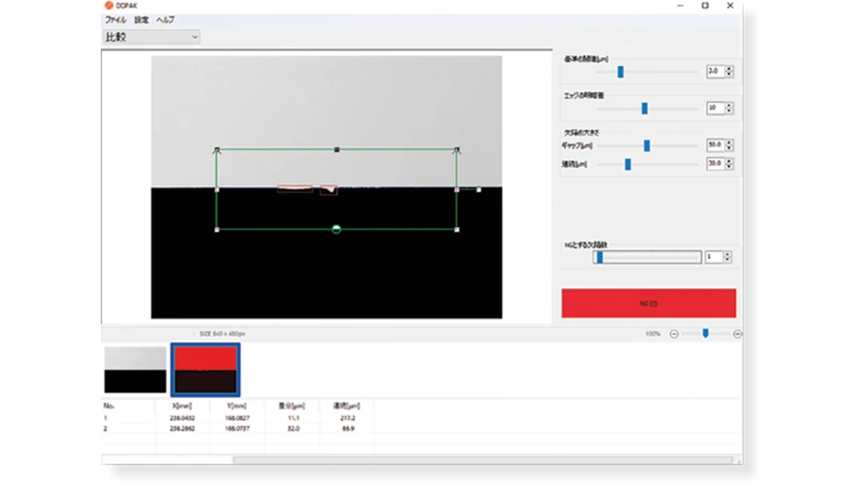This screenshot has width=868, height=488.
Task: Click the top-left corner handle of green ROI
Action: (217, 149)
